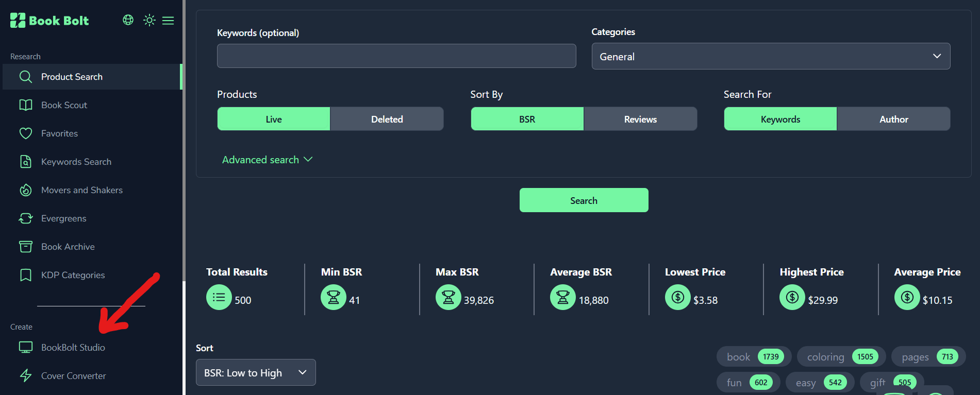Click the Cover Converter lightning icon

click(26, 376)
